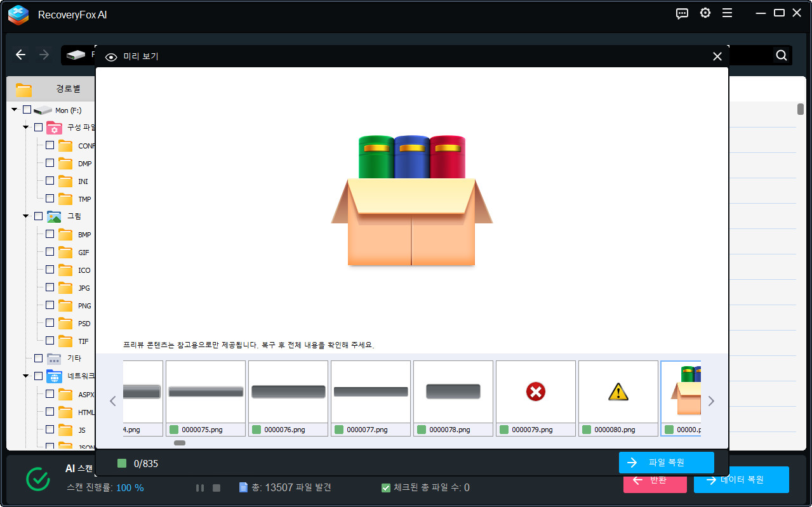Tick the PNG folder checkbox
Image resolution: width=812 pixels, height=507 pixels.
(x=50, y=305)
